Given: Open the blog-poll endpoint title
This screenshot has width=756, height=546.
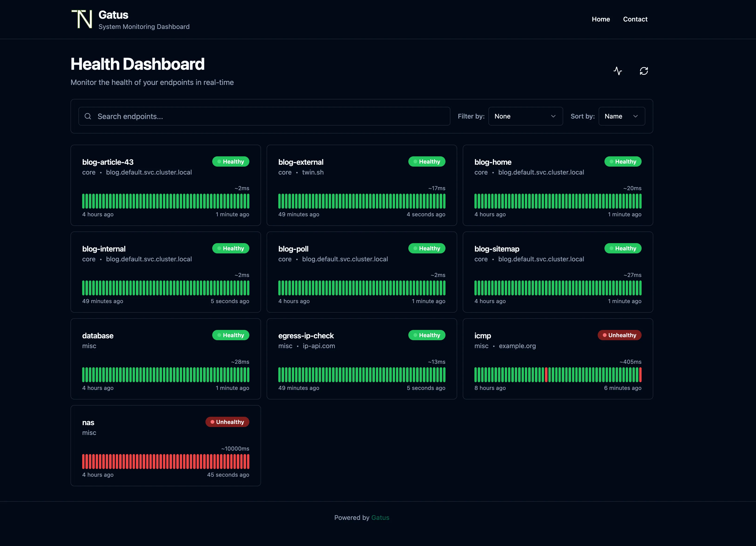Looking at the screenshot, I should 293,249.
